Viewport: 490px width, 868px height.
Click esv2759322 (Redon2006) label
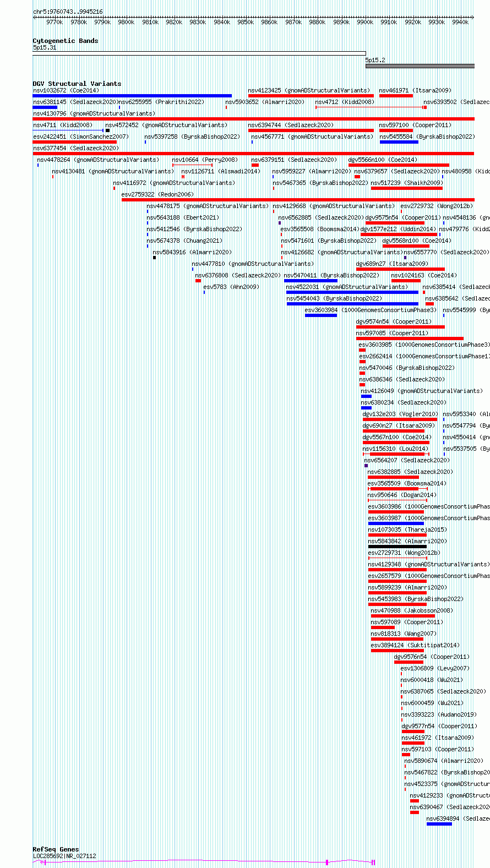point(158,194)
